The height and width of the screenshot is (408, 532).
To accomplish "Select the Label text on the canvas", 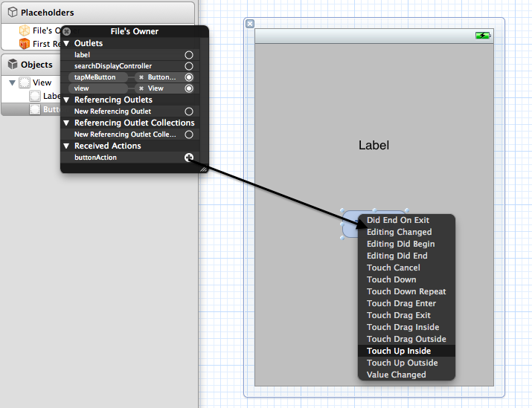I will click(x=374, y=146).
